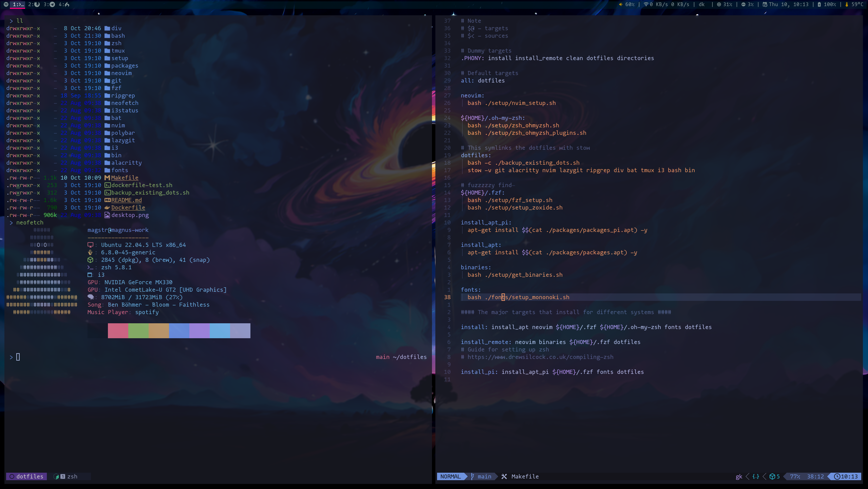Click the clock icon in the Neovim statusline
Viewport: 868px width, 489px height.
coord(837,476)
